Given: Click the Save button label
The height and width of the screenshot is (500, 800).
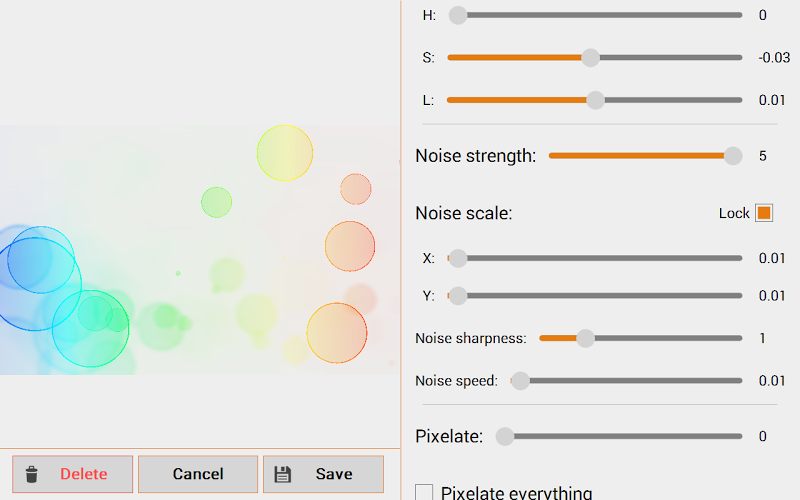Looking at the screenshot, I should (333, 474).
